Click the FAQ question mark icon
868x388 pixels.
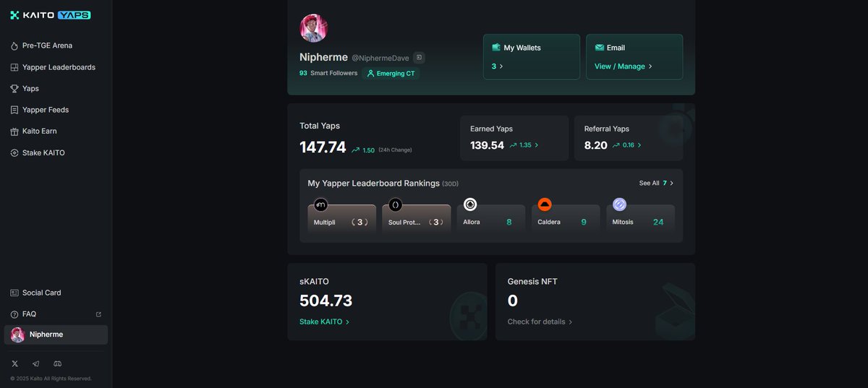pos(14,314)
